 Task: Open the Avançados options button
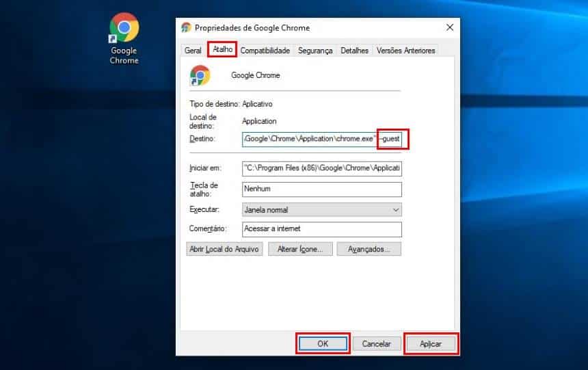click(x=369, y=249)
